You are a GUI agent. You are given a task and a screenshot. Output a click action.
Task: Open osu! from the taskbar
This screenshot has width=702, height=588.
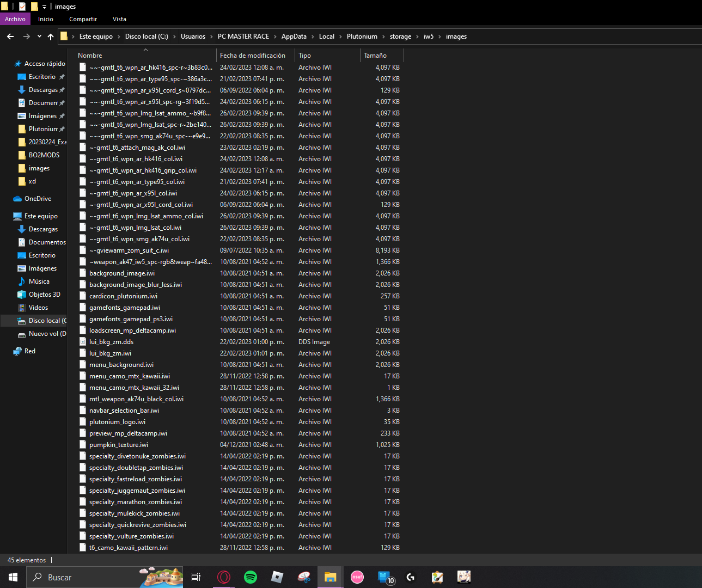357,577
